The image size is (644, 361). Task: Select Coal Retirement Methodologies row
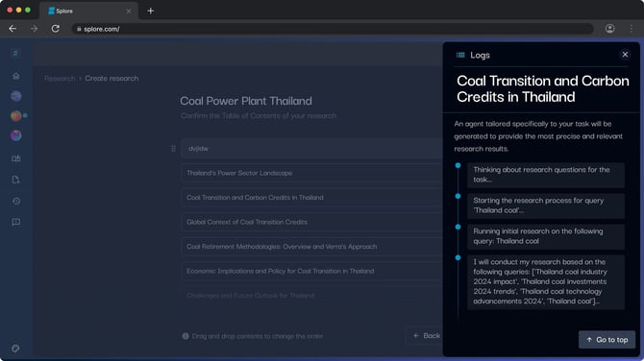[311, 247]
